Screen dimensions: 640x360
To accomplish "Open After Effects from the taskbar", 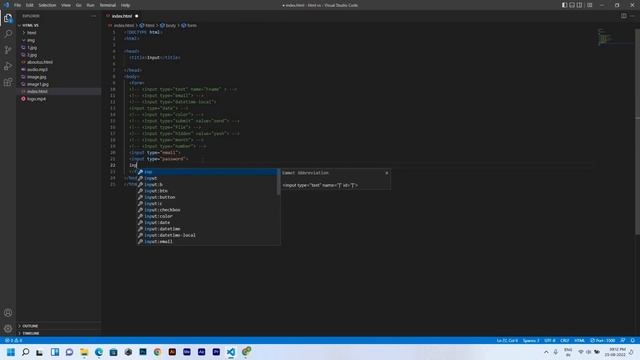I will (x=202, y=352).
